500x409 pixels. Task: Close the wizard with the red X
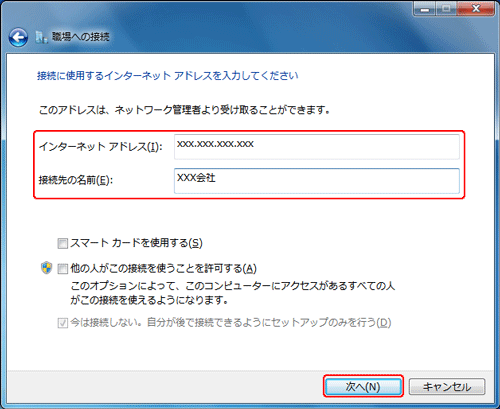click(476, 9)
